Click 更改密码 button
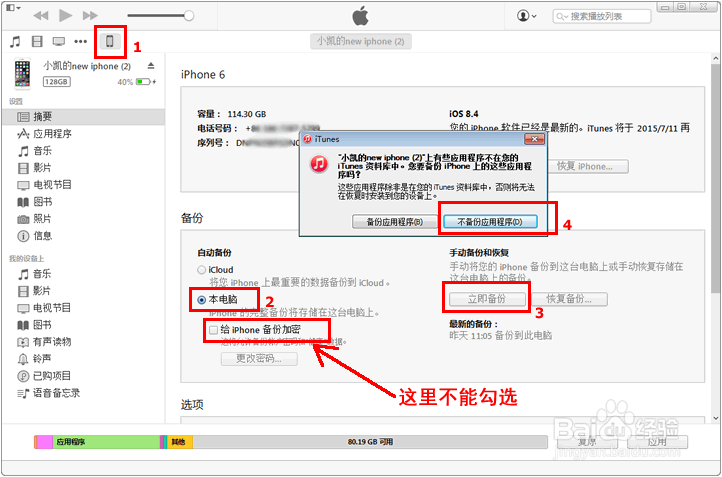 coord(259,359)
